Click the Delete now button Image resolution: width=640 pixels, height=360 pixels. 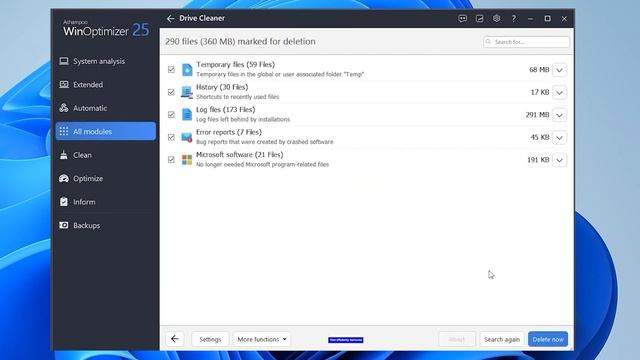548,339
